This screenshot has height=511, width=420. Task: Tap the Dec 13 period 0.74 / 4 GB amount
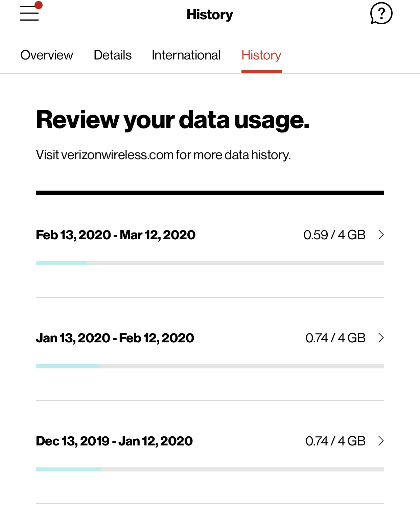pyautogui.click(x=335, y=441)
